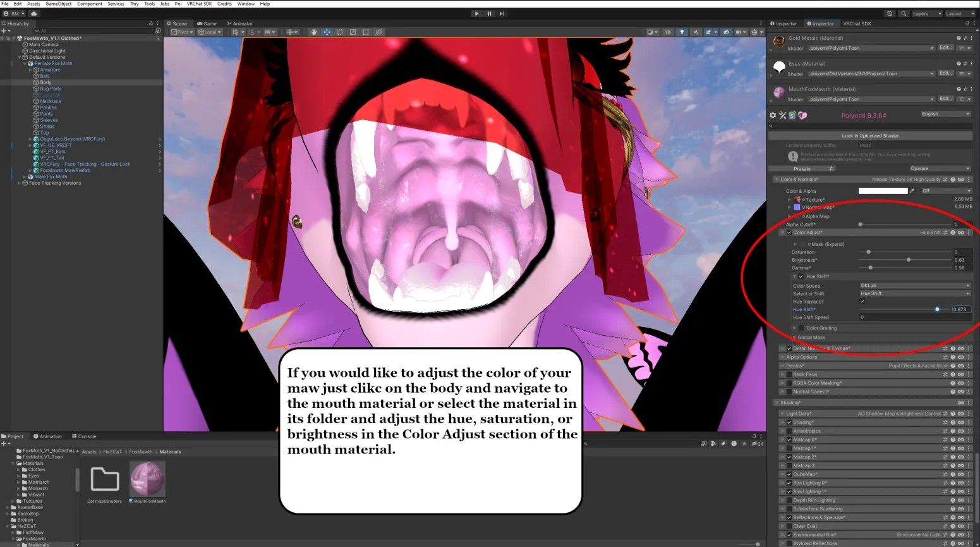This screenshot has width=980, height=547.
Task: Expand the Color Grading section
Action: 795,328
